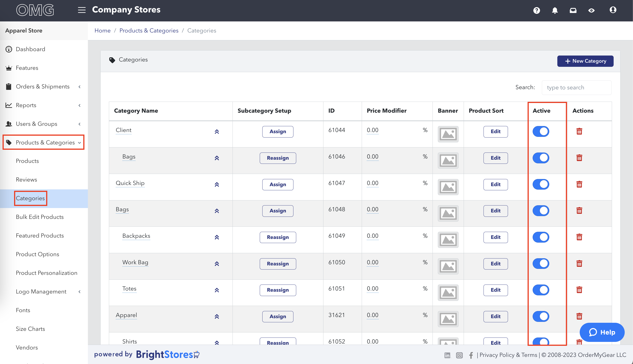Screen dimensions: 633x364
Task: Toggle Active switch for Backpacks category
Action: (x=541, y=237)
